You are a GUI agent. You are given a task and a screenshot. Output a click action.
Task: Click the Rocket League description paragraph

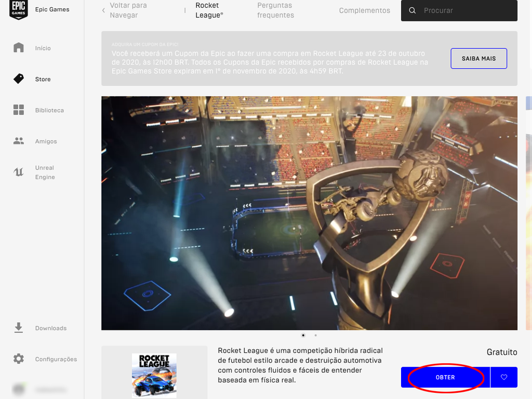(300, 365)
